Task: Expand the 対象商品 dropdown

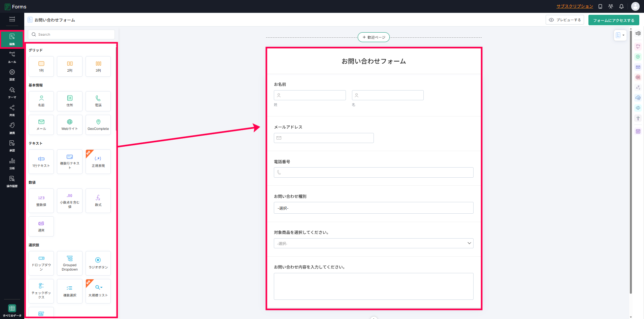Action: tap(374, 243)
